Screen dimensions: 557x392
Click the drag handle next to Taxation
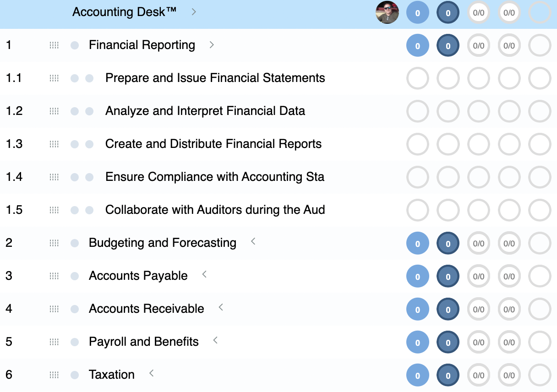[x=54, y=375]
